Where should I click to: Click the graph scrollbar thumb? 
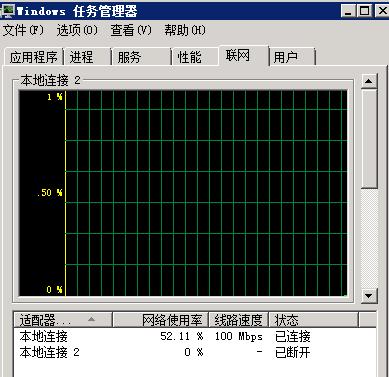(369, 139)
